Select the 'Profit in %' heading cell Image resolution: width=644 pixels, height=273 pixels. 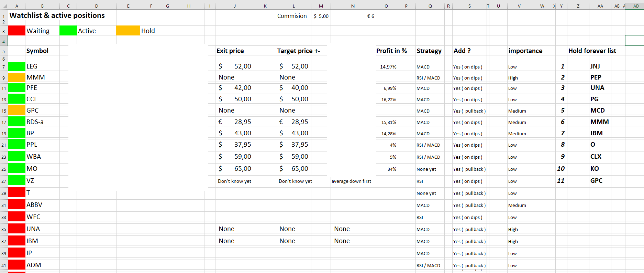[x=391, y=51]
